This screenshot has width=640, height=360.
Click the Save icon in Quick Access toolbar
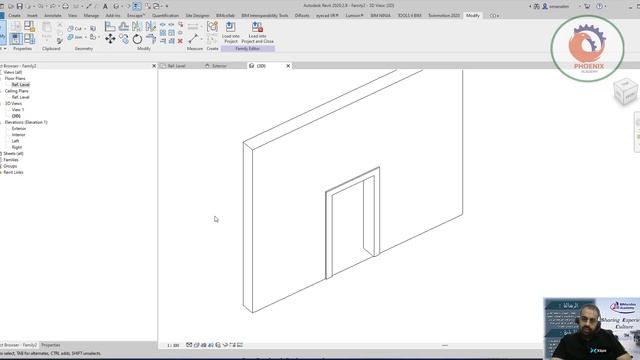point(19,7)
